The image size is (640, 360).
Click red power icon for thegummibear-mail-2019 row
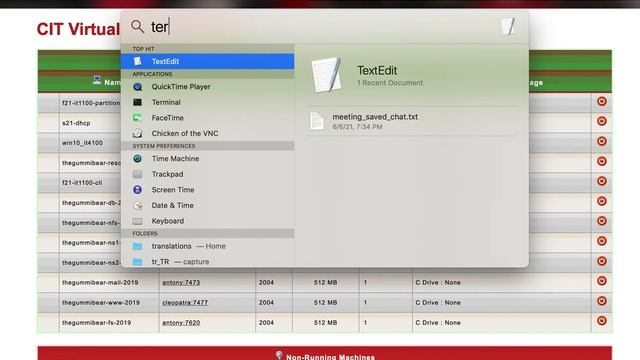click(602, 281)
